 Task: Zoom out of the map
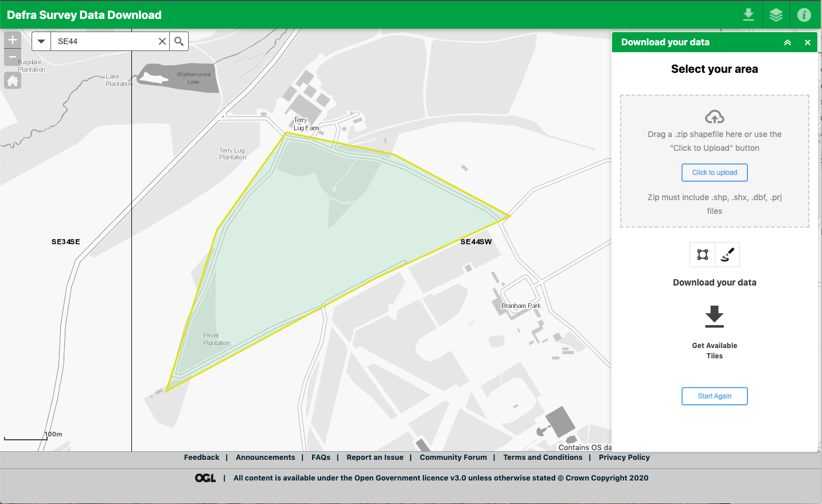[13, 57]
